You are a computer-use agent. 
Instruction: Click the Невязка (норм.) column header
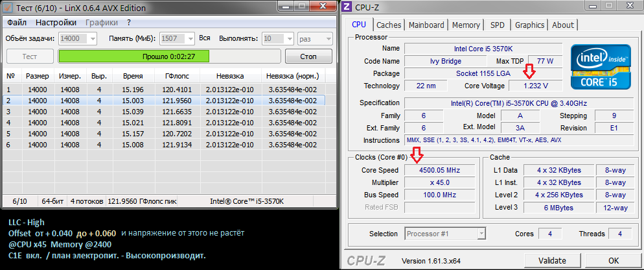click(x=293, y=76)
